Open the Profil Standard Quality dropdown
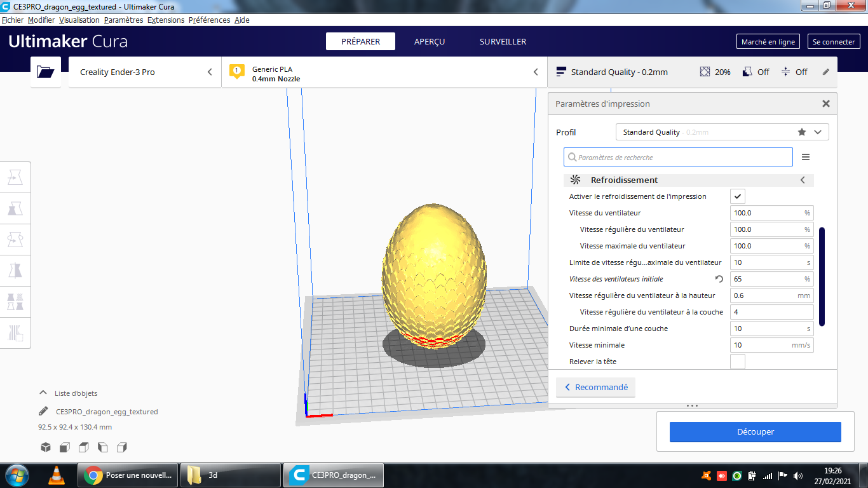Viewport: 868px width, 488px height. tap(722, 132)
